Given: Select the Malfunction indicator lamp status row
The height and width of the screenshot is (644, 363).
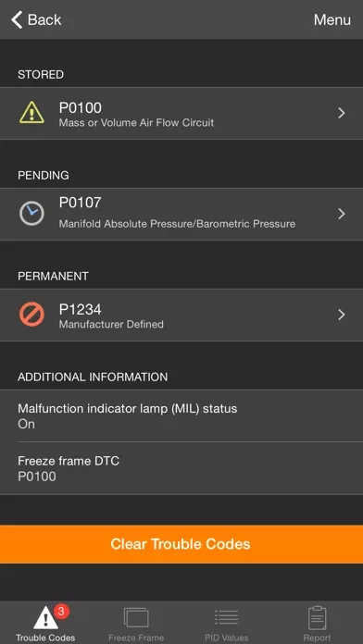Looking at the screenshot, I should 181,416.
